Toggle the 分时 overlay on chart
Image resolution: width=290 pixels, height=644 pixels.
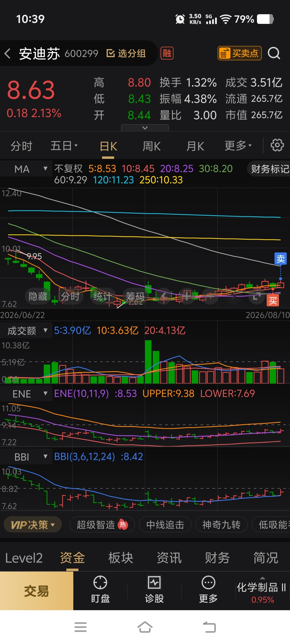(x=70, y=296)
